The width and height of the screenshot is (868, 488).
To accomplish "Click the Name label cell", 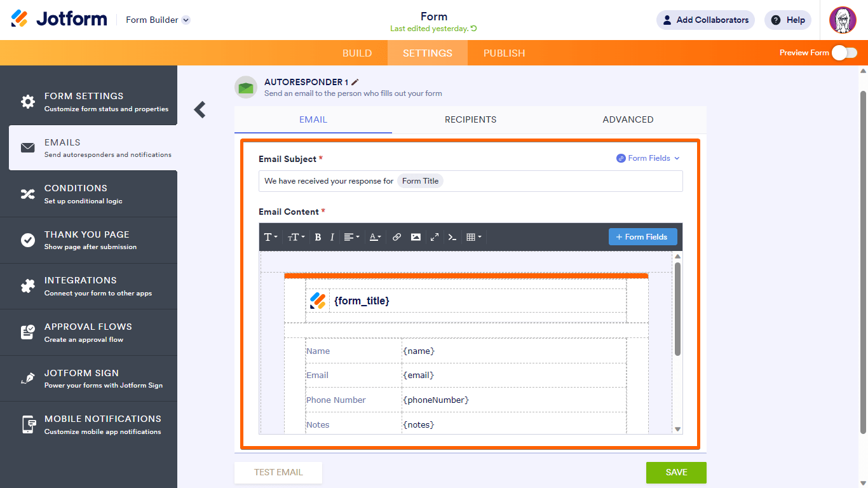I will click(x=353, y=351).
